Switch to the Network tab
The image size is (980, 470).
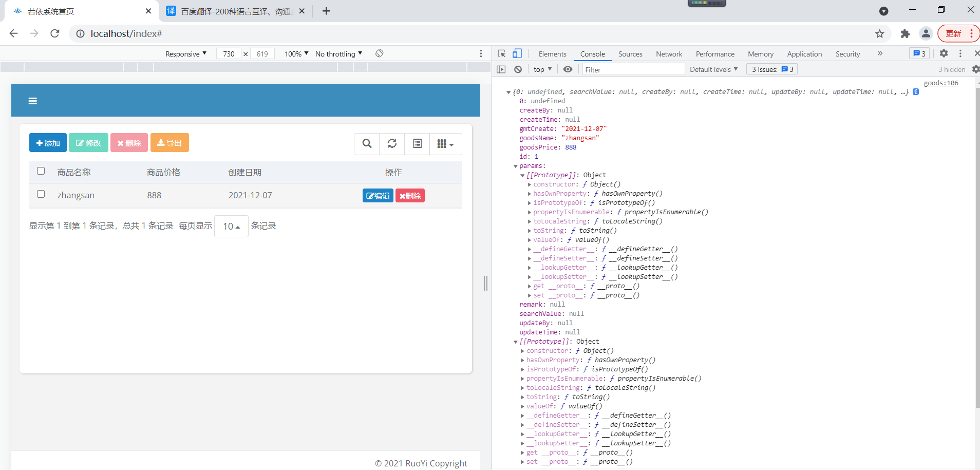669,54
